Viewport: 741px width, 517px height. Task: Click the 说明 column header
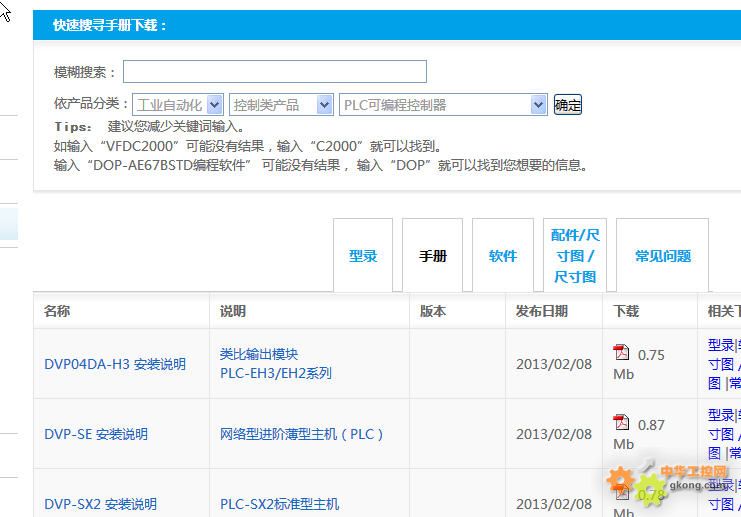coord(233,310)
